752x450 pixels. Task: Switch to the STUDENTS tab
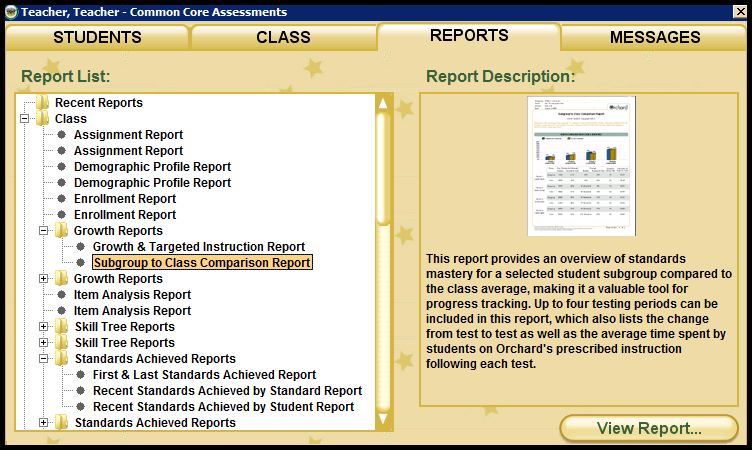click(x=97, y=37)
